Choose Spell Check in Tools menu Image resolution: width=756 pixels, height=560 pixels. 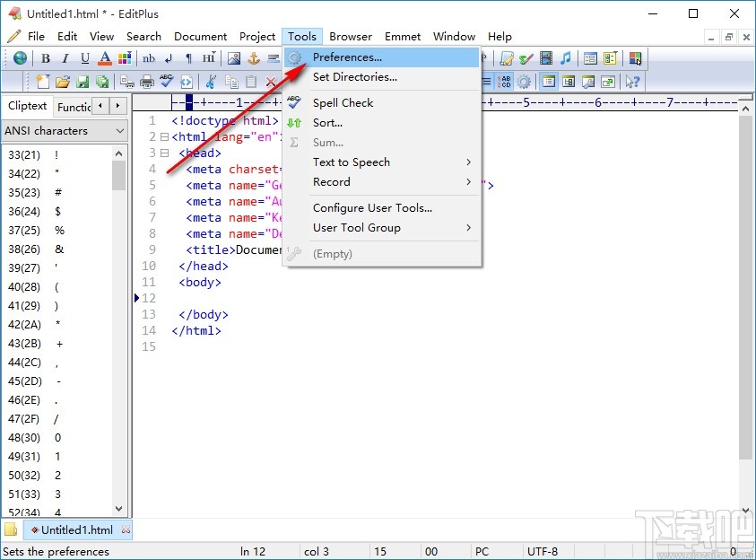(381, 102)
